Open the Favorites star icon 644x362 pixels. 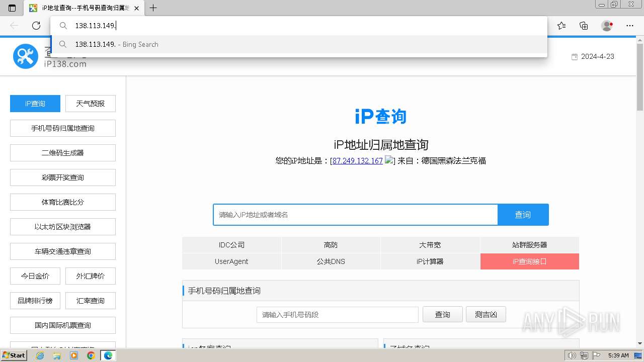tap(561, 26)
